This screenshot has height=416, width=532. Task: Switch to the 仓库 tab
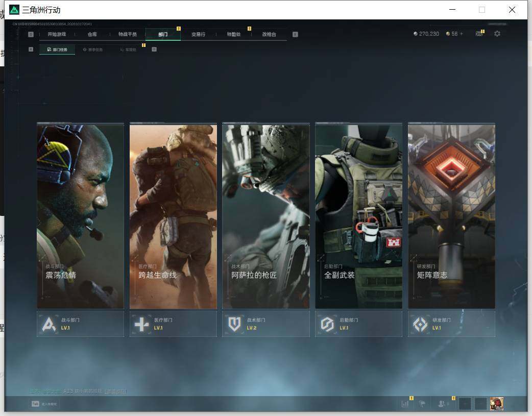tap(92, 34)
